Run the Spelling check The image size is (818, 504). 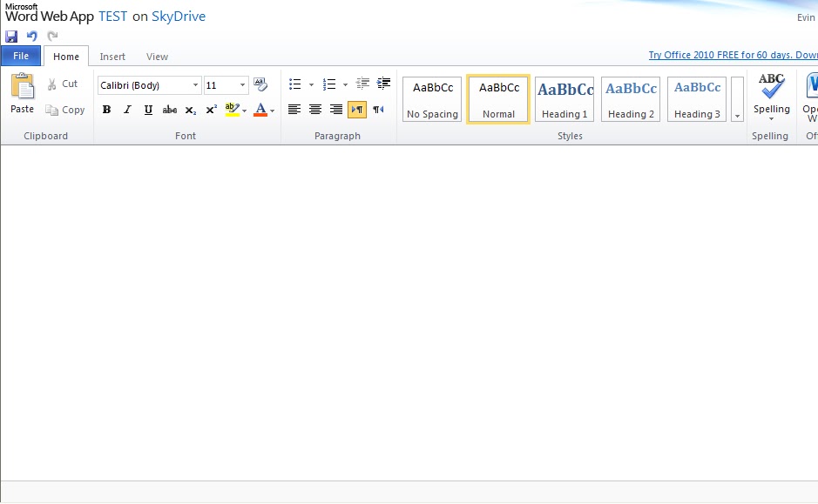pos(772,92)
